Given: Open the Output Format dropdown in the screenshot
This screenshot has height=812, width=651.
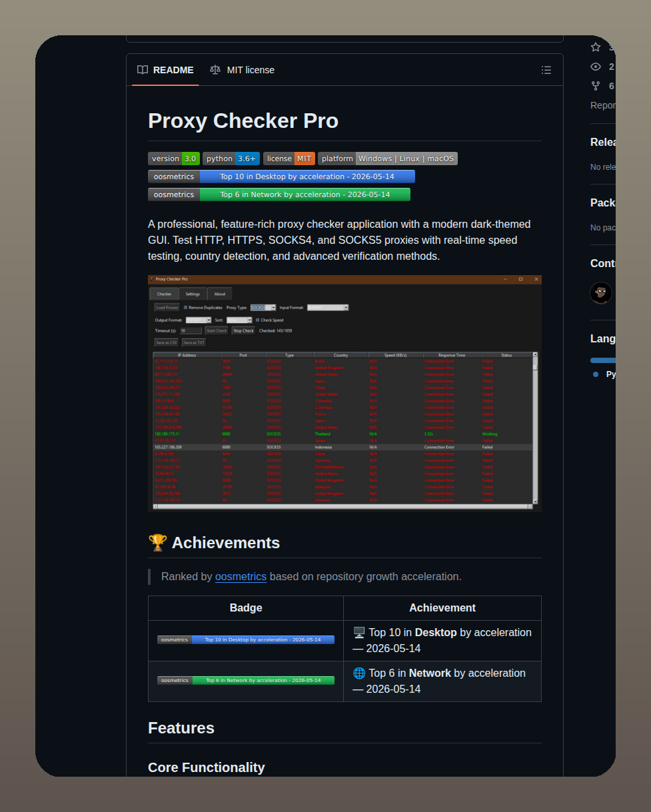Looking at the screenshot, I should 199,320.
